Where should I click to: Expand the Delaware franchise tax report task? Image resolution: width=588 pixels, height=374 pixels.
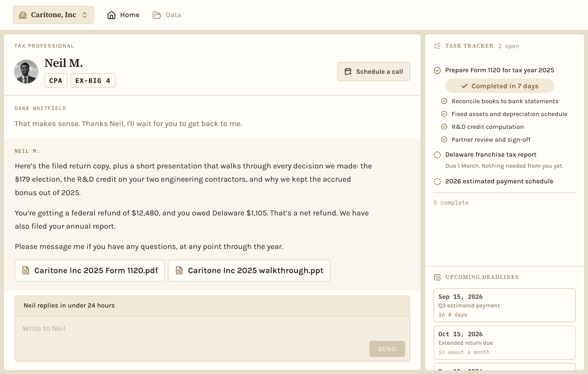pyautogui.click(x=491, y=155)
